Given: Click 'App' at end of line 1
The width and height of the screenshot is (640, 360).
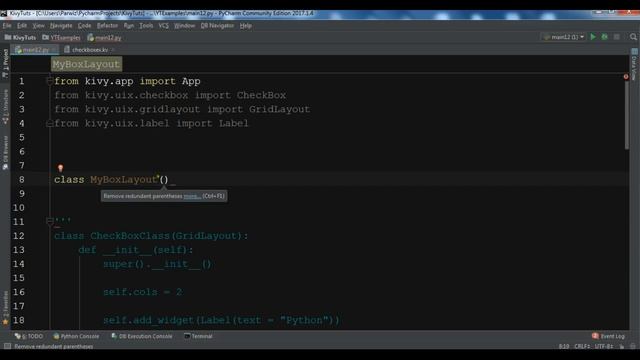Looking at the screenshot, I should click(191, 81).
